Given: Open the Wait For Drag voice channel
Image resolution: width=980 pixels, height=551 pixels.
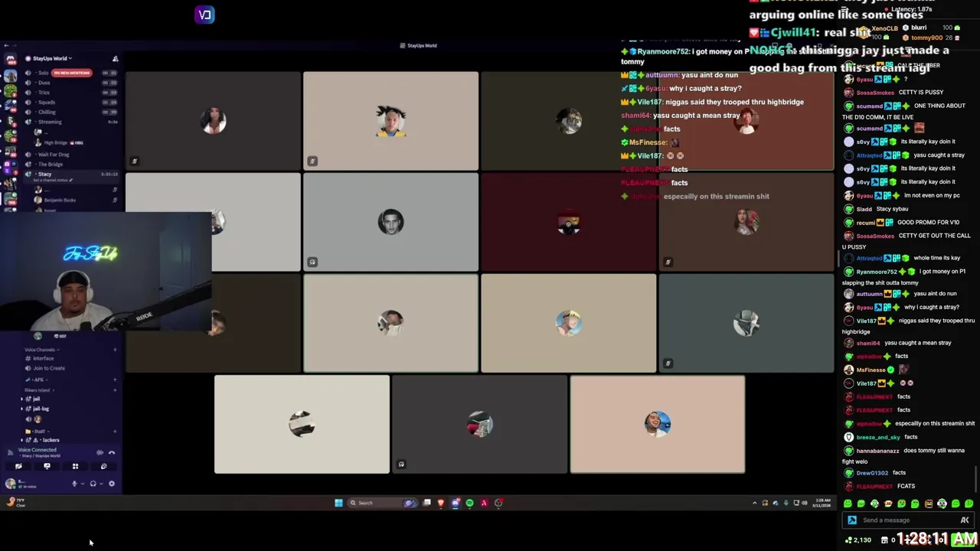Looking at the screenshot, I should [x=53, y=155].
